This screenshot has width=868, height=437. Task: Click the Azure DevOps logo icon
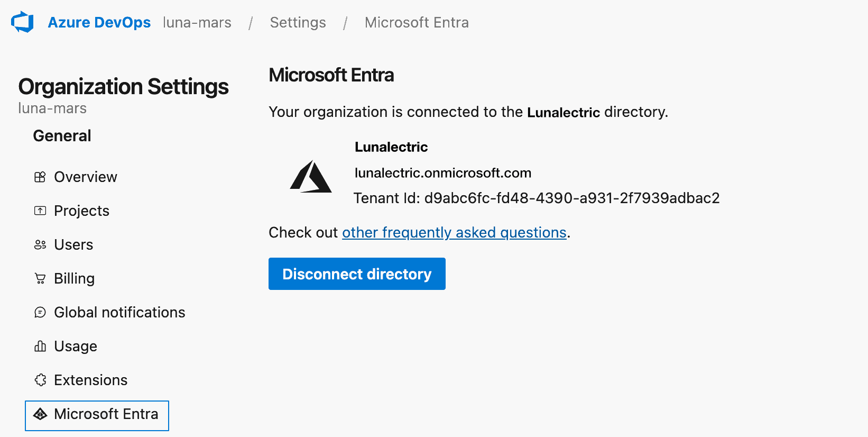coord(22,22)
